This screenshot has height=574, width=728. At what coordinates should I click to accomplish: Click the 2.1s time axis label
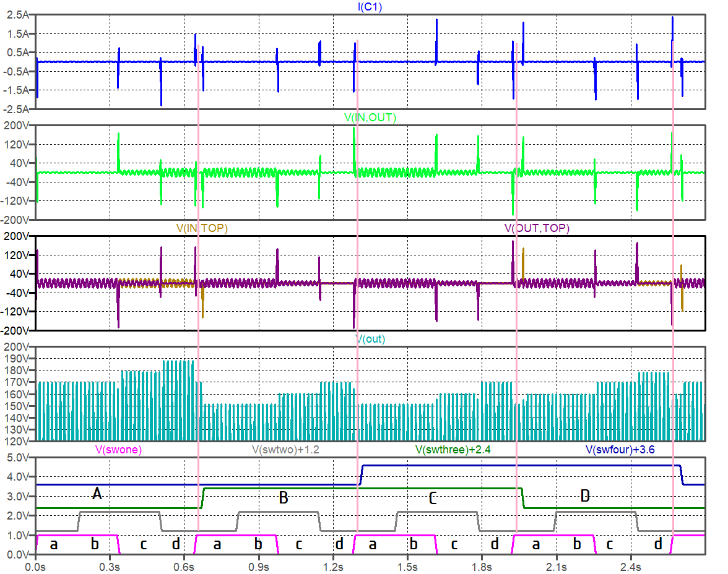point(556,567)
